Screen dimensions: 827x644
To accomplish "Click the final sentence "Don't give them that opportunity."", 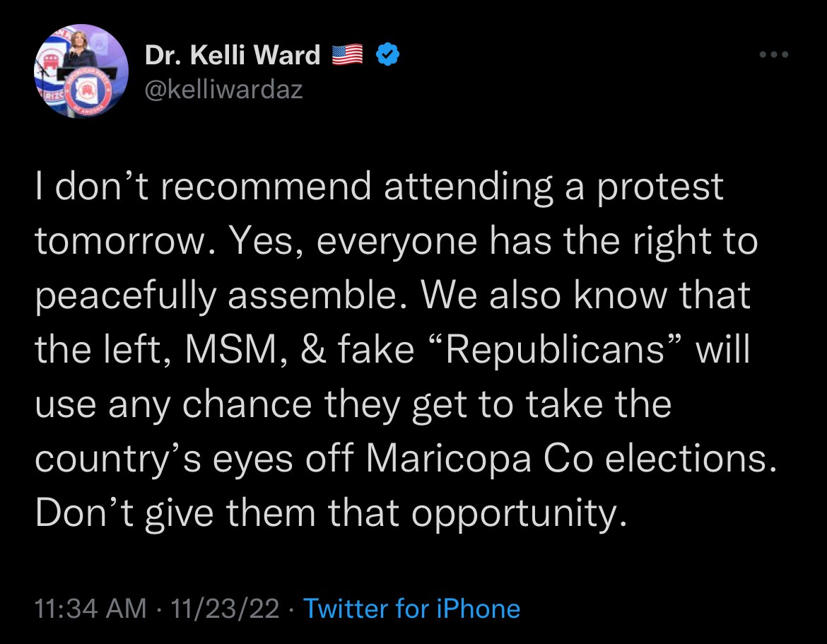I will click(x=331, y=514).
